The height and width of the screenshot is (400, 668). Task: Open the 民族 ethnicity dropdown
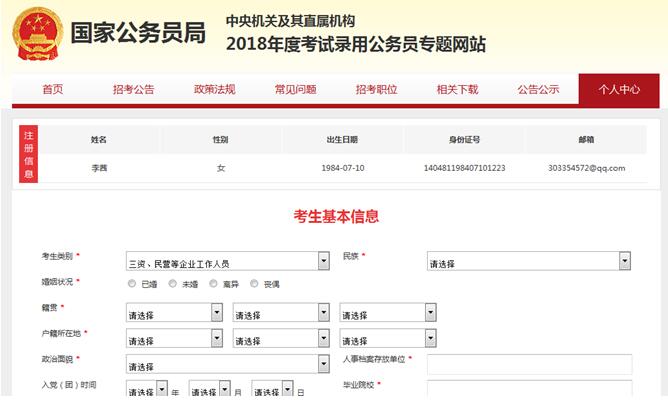[x=528, y=262]
